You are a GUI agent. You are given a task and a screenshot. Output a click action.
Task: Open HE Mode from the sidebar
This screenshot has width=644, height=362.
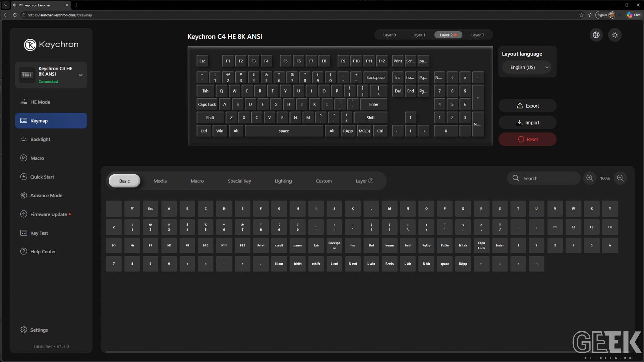51,102
